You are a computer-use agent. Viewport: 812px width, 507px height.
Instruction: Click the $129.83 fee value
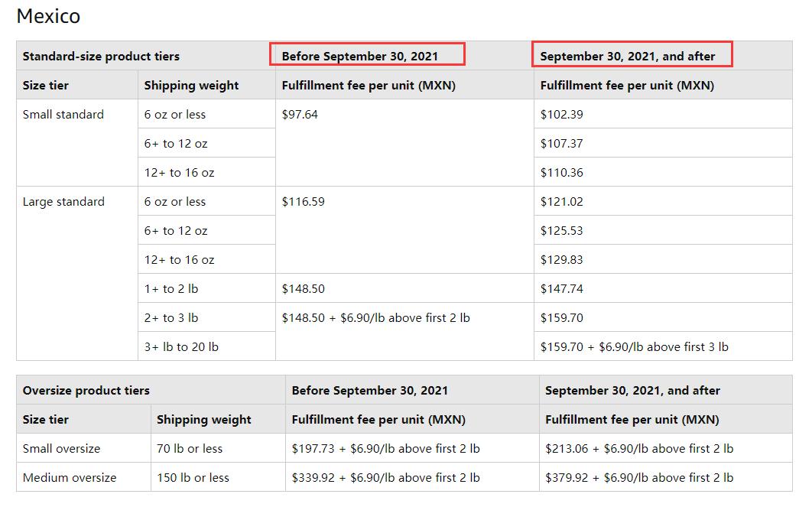click(561, 260)
